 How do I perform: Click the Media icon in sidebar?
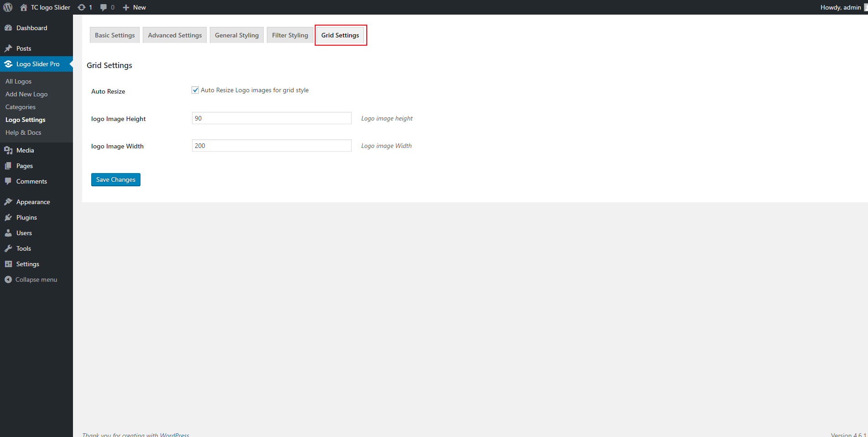tap(8, 150)
